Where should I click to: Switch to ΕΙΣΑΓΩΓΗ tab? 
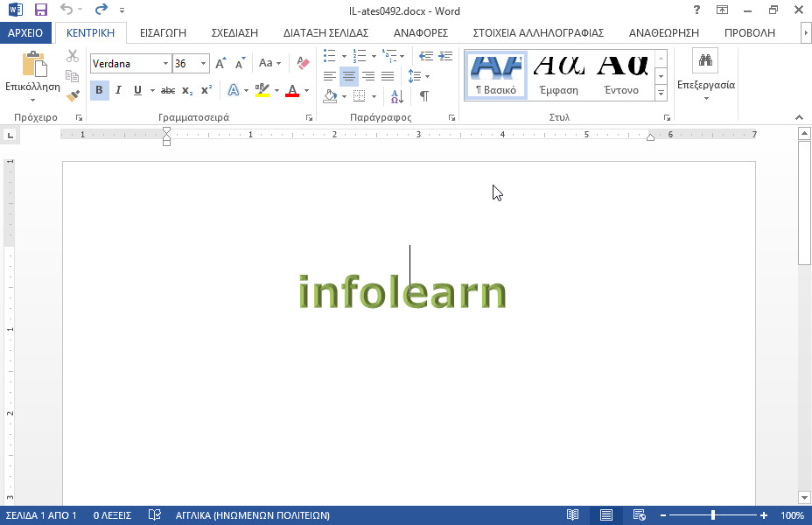163,32
